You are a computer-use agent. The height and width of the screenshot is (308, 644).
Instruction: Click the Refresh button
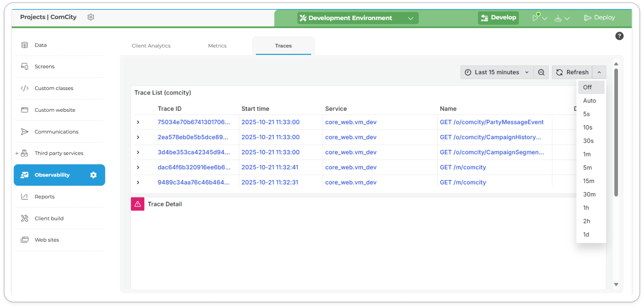tap(572, 72)
